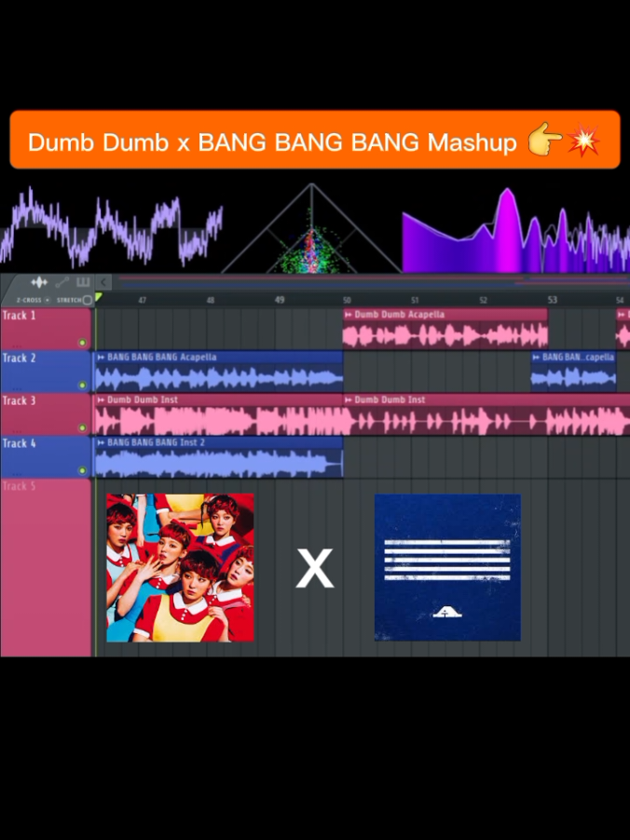Mute Track 4 with its green dot
Image resolution: width=630 pixels, height=840 pixels.
point(82,470)
